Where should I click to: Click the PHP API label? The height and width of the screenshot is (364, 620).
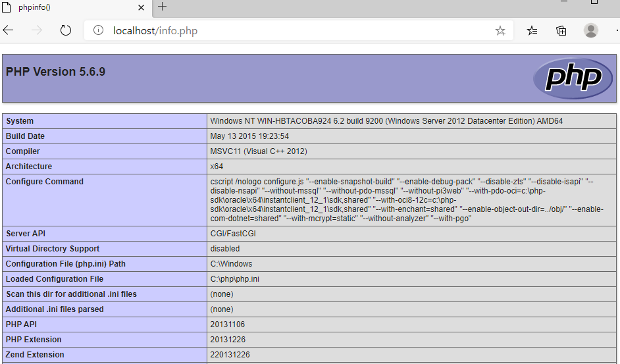pos(21,325)
